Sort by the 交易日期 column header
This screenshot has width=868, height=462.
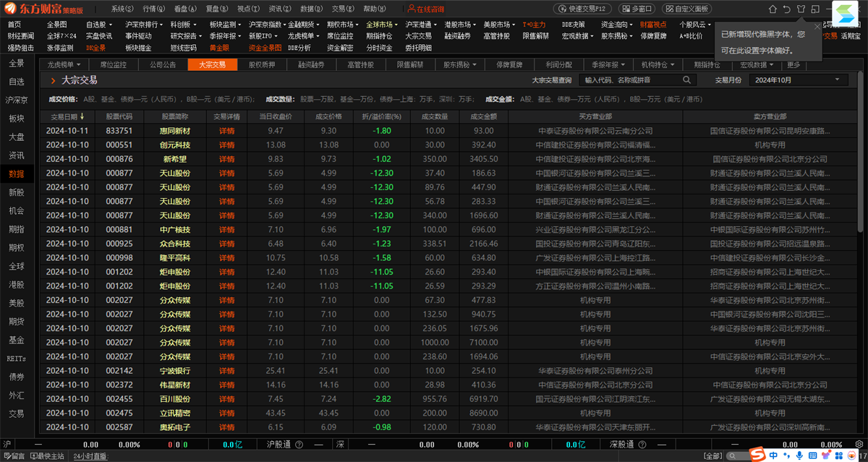(67, 116)
